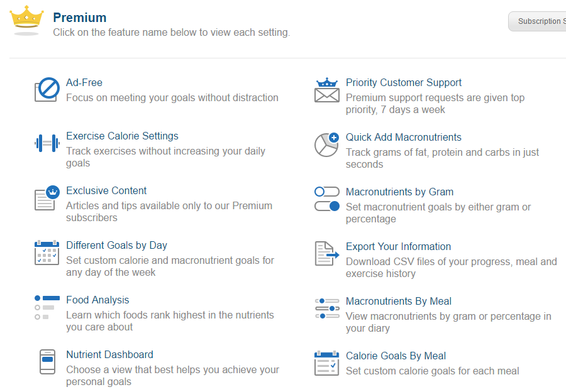This screenshot has height=392, width=566.
Task: Click the Nutrient Dashboard phone icon
Action: click(47, 362)
